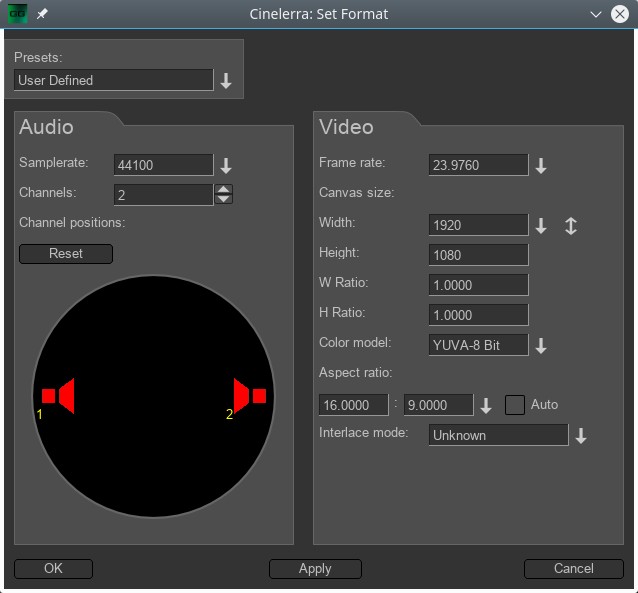Click the OK button

click(x=53, y=568)
